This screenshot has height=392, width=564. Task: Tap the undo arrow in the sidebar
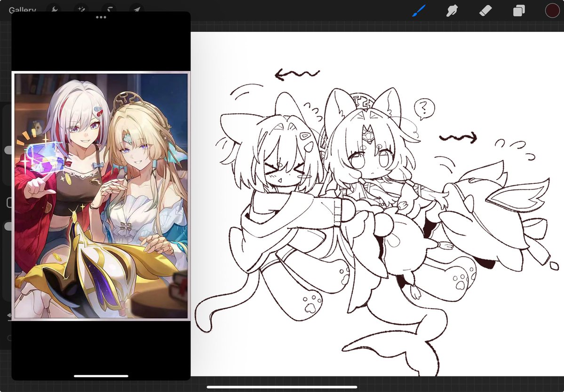tap(9, 315)
